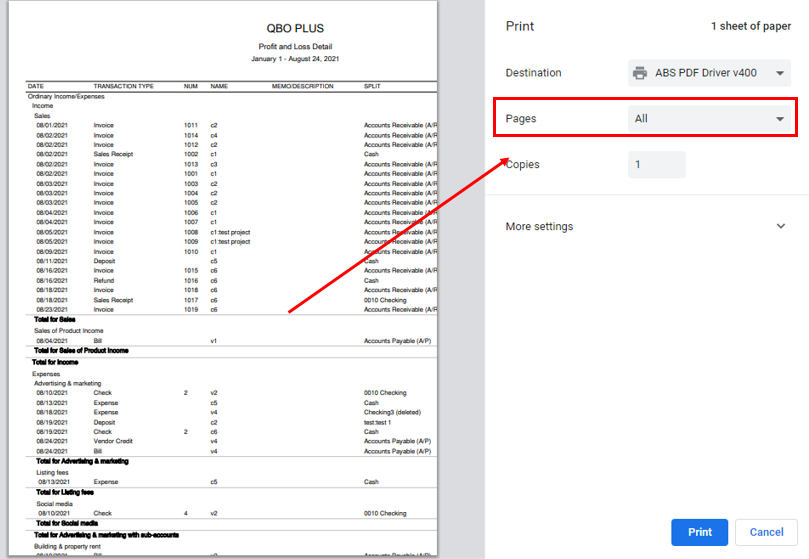809x559 pixels.
Task: Click the 0010 Checking split for Sales Receipt 1017
Action: click(x=385, y=300)
